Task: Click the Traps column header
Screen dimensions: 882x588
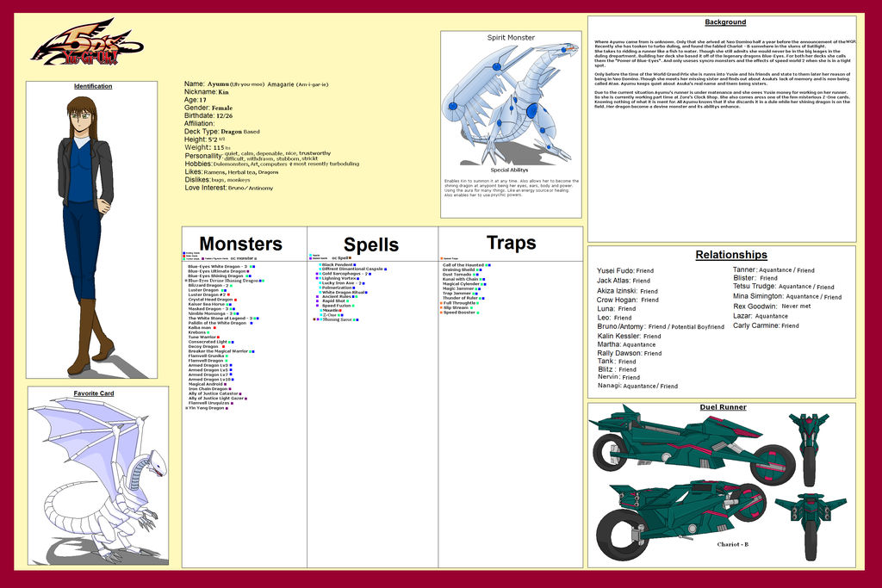Action: coord(511,242)
